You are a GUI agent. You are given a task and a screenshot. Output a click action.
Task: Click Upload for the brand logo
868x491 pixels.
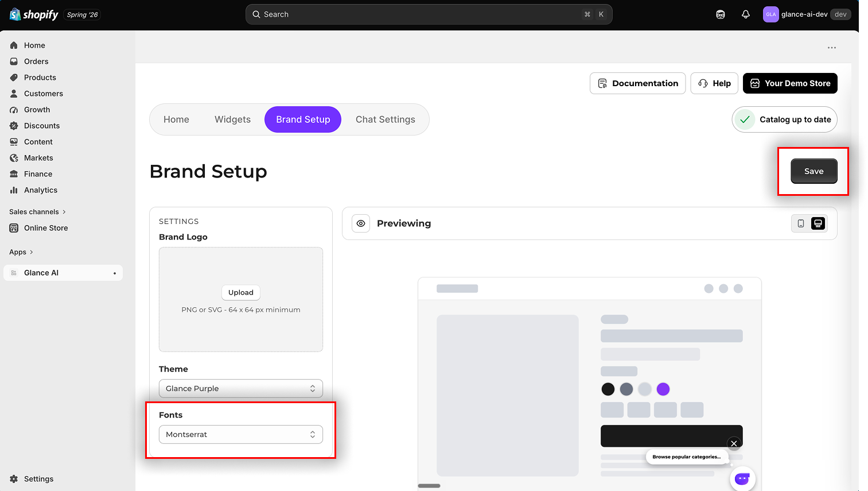point(241,292)
